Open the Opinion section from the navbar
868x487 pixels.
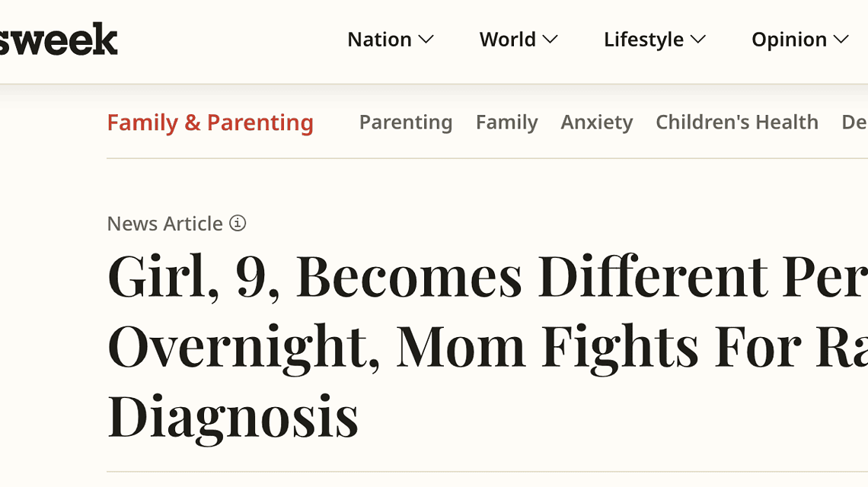pyautogui.click(x=788, y=40)
